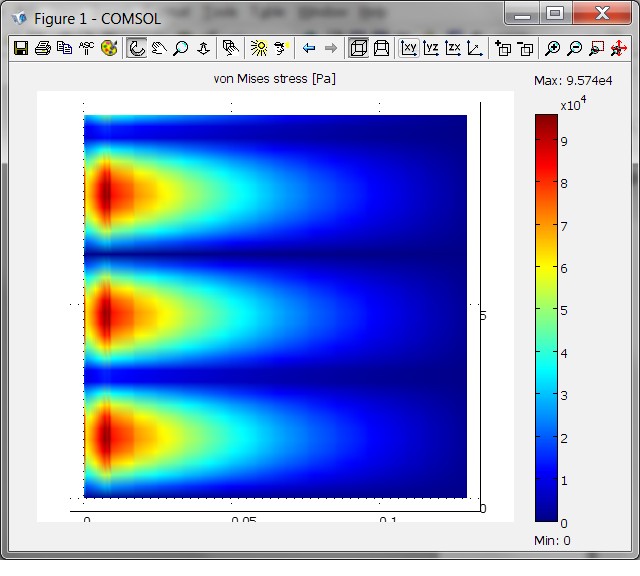Click the Zoom Extents red arrows icon
This screenshot has height=576, width=640.
pos(619,48)
